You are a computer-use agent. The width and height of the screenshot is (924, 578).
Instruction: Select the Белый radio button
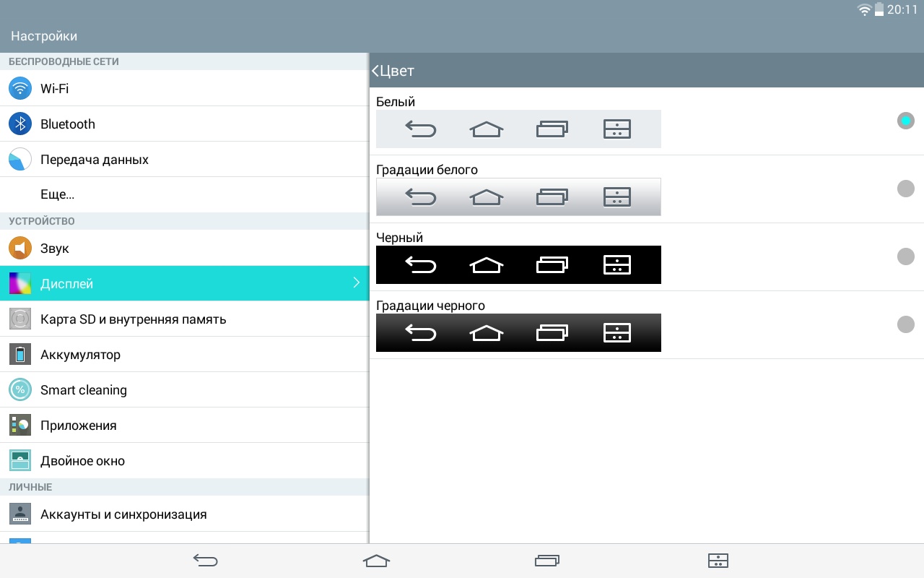905,121
